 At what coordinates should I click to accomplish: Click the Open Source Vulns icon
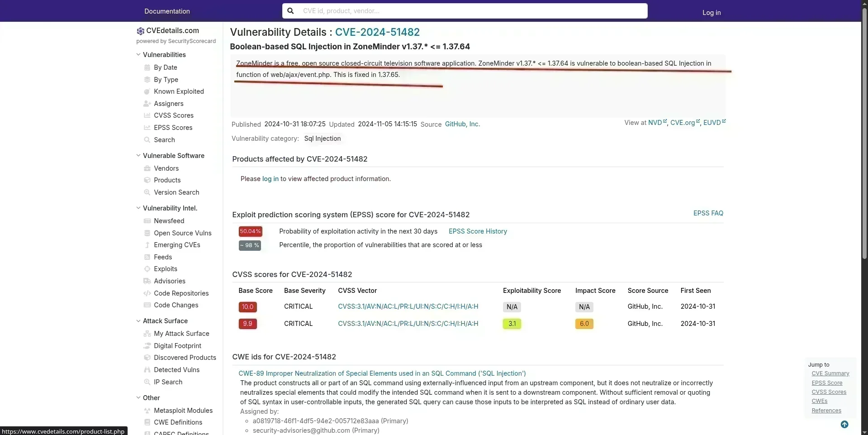[x=147, y=233]
